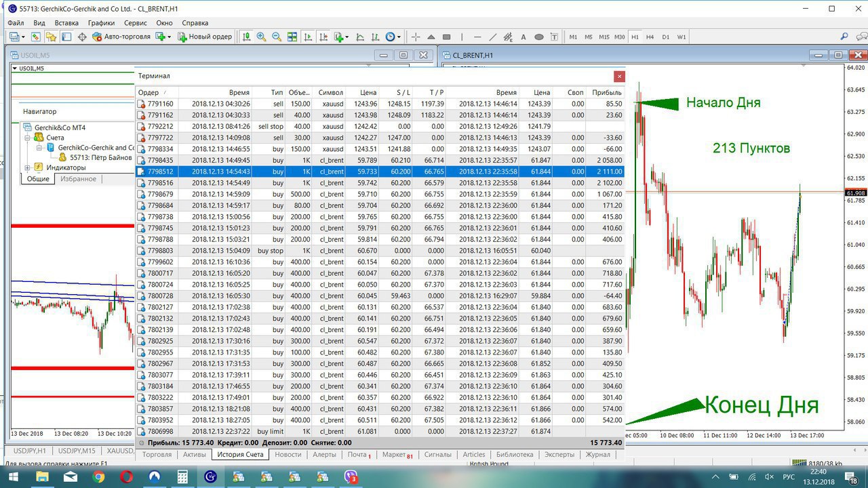Open the Файл menu
Image resolution: width=868 pixels, height=488 pixels.
pyautogui.click(x=16, y=23)
